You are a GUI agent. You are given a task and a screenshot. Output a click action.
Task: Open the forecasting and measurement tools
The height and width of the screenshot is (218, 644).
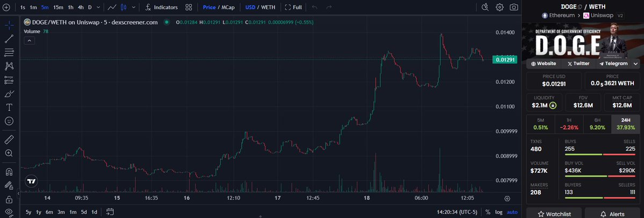9,80
